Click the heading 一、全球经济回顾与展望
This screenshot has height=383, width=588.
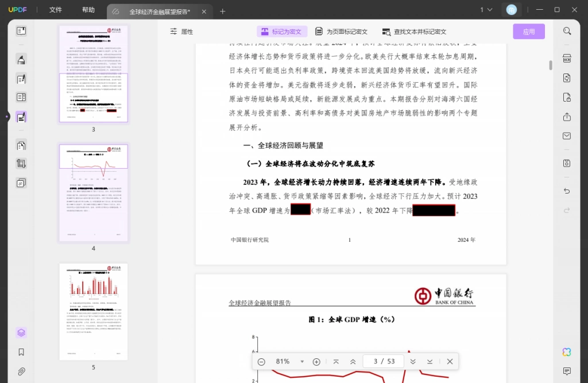pos(283,145)
